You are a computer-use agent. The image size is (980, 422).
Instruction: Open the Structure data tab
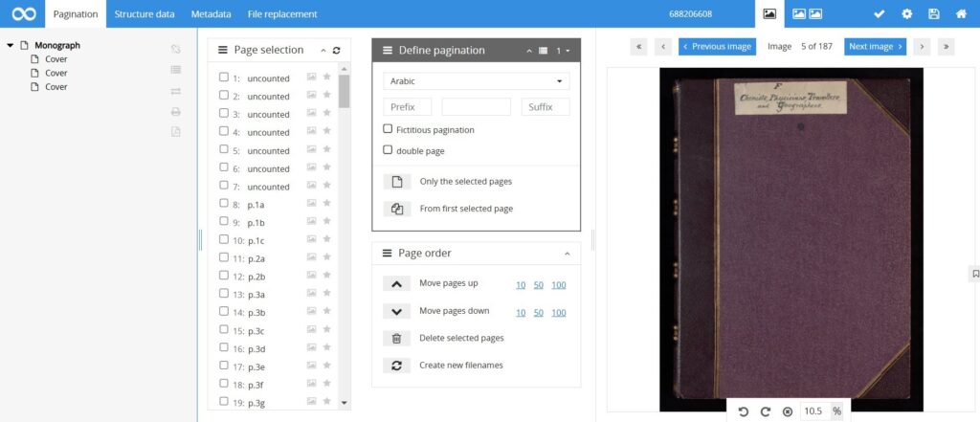pyautogui.click(x=145, y=13)
